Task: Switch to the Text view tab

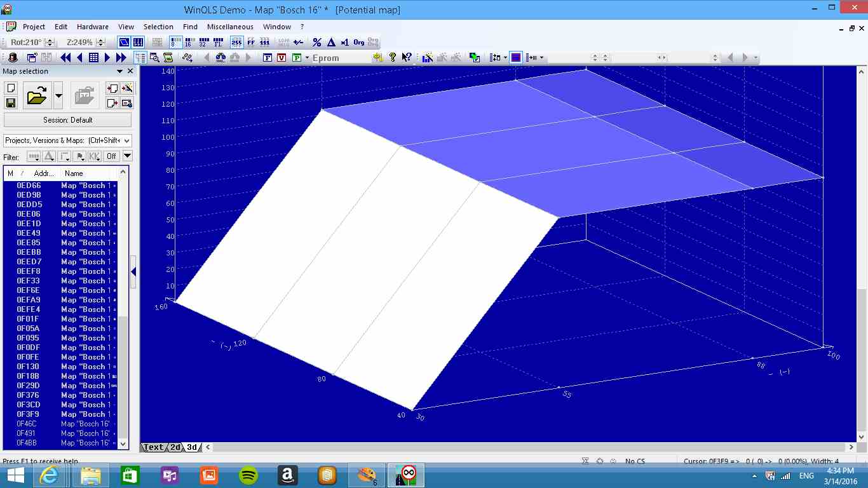Action: click(x=153, y=447)
